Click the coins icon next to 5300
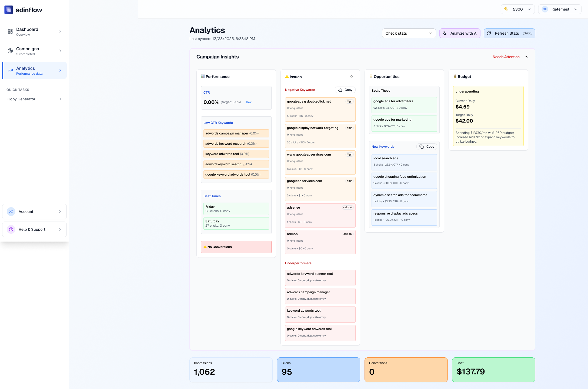Viewport: 588px width, 389px height. pos(507,9)
